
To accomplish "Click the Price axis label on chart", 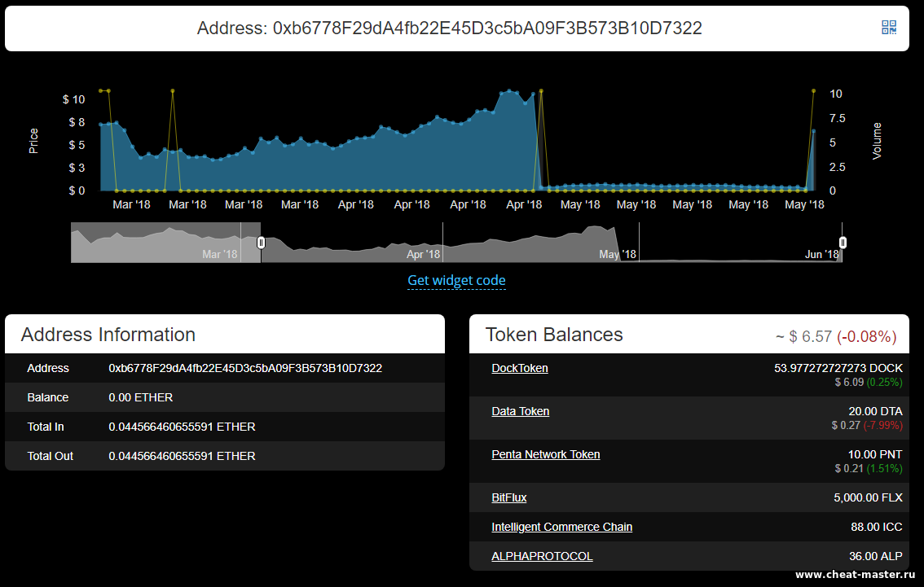I will tap(33, 141).
